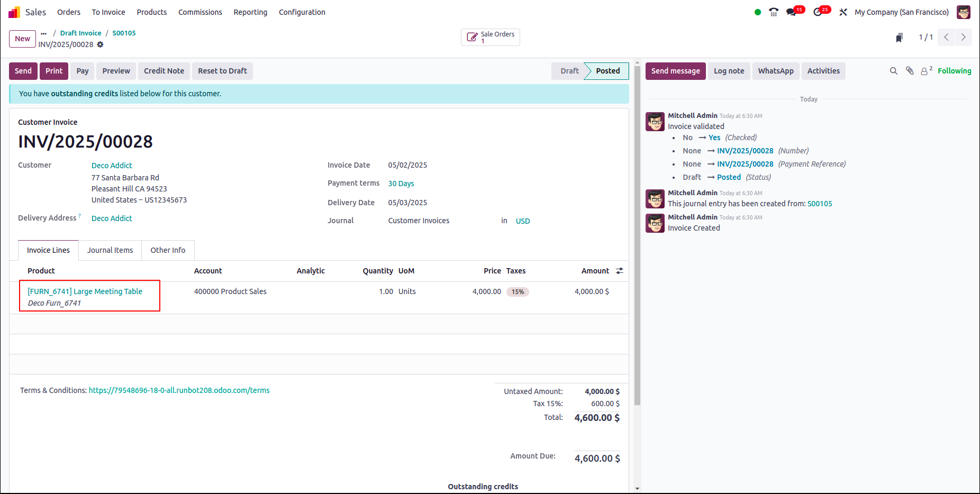This screenshot has width=980, height=494.
Task: Open the VoIP phone icon
Action: [x=774, y=12]
